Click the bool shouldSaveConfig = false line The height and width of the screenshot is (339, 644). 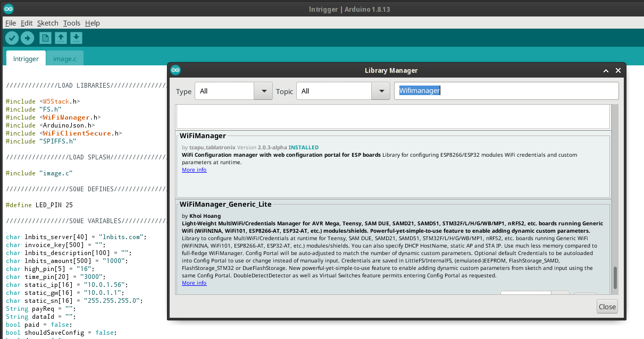click(61, 332)
